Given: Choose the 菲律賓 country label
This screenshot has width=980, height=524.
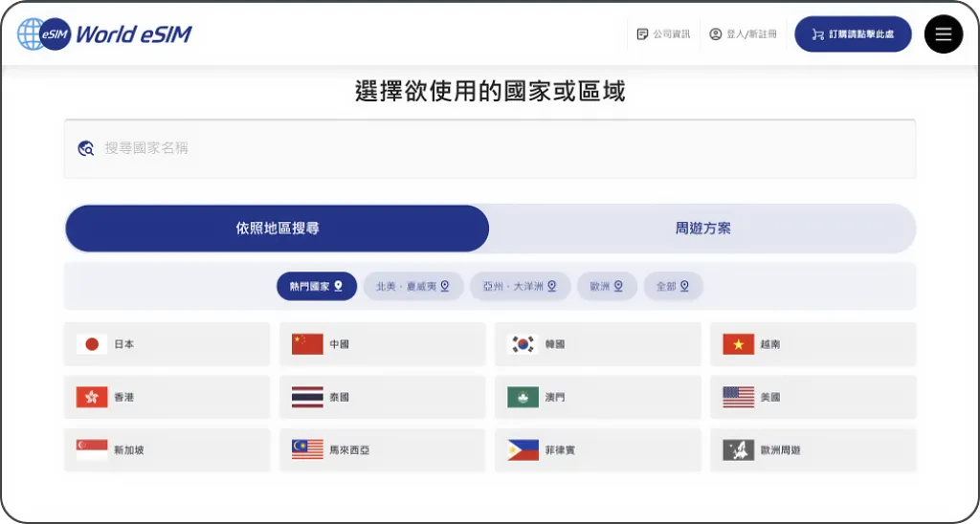Looking at the screenshot, I should pyautogui.click(x=560, y=450).
